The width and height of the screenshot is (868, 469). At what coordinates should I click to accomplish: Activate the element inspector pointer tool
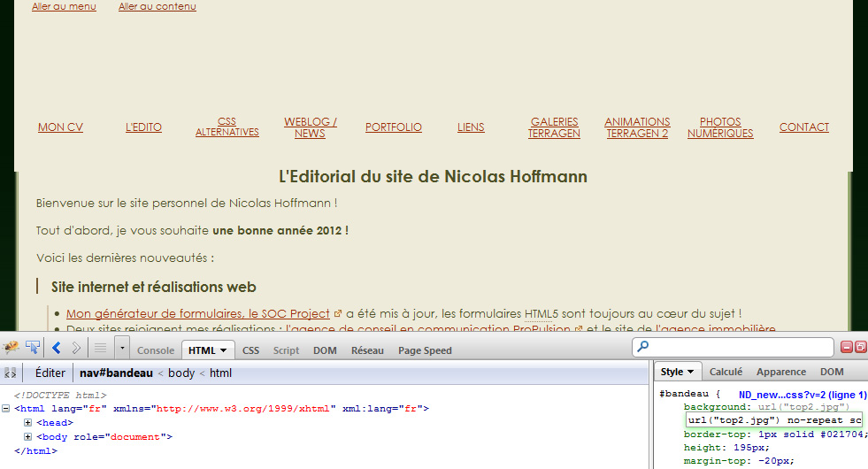pos(33,348)
